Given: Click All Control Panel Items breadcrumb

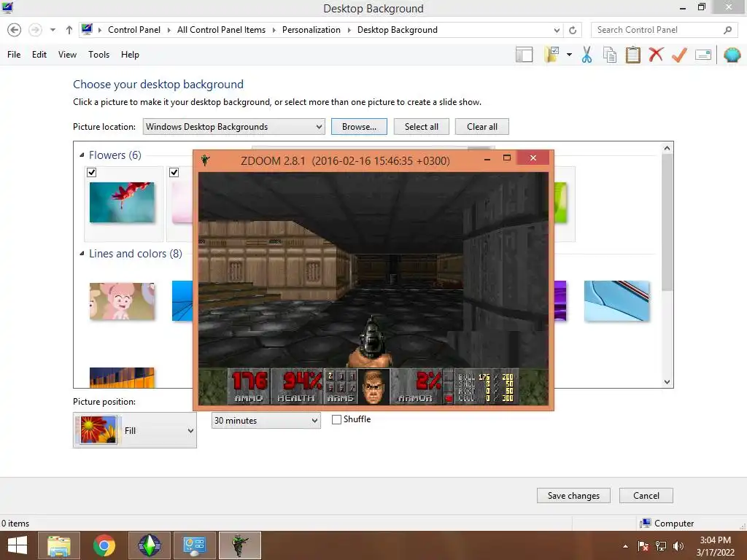Looking at the screenshot, I should (x=221, y=30).
